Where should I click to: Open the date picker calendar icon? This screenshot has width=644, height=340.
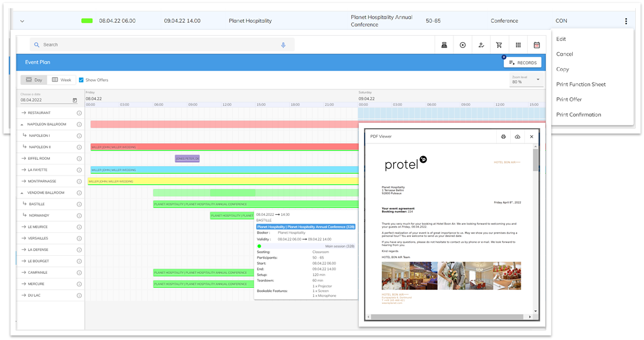[x=75, y=100]
